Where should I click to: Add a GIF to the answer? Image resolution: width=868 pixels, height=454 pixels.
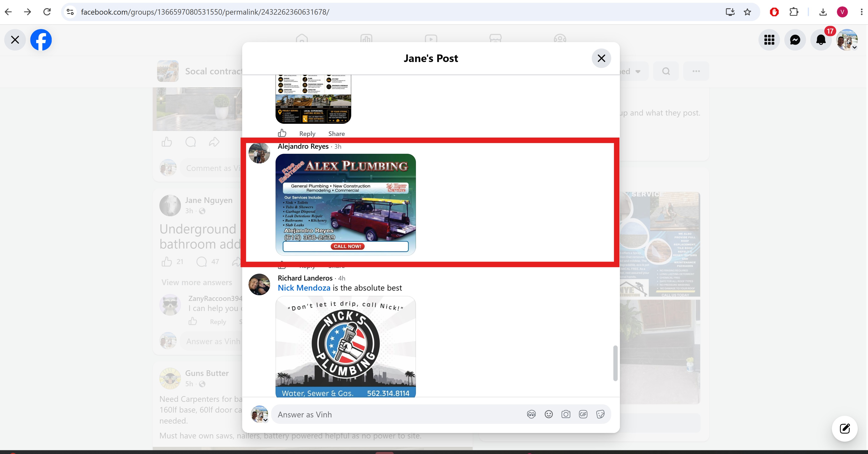click(x=583, y=414)
